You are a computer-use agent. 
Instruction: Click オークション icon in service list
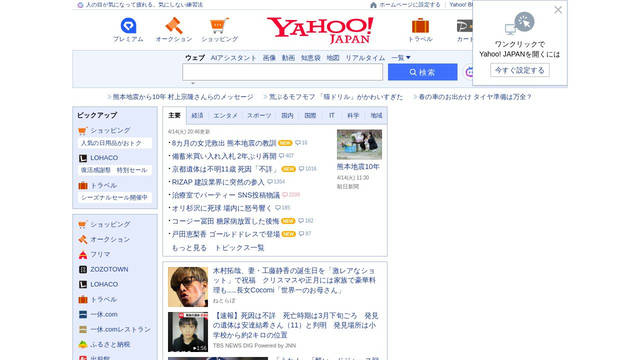[x=83, y=240]
